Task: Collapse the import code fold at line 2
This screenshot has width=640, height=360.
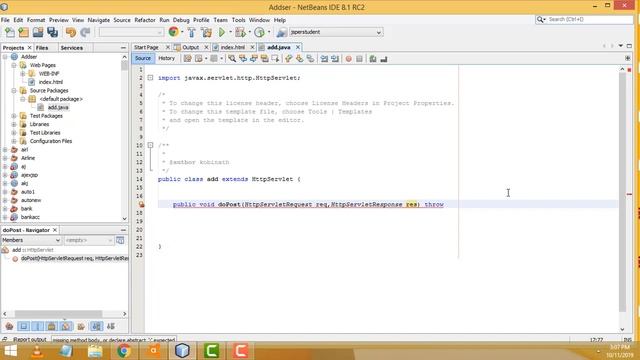Action: [150, 78]
